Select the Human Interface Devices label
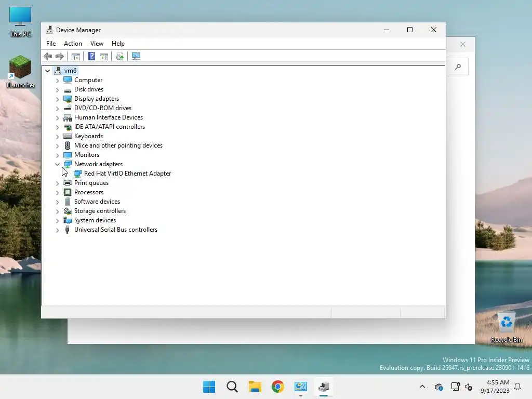The height and width of the screenshot is (399, 532). click(x=109, y=117)
